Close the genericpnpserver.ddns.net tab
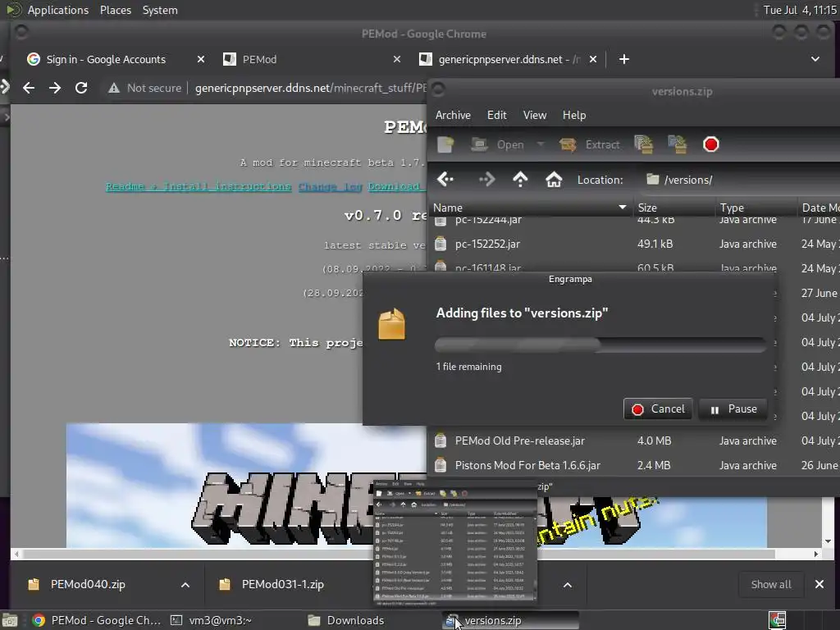This screenshot has width=840, height=630. (592, 59)
